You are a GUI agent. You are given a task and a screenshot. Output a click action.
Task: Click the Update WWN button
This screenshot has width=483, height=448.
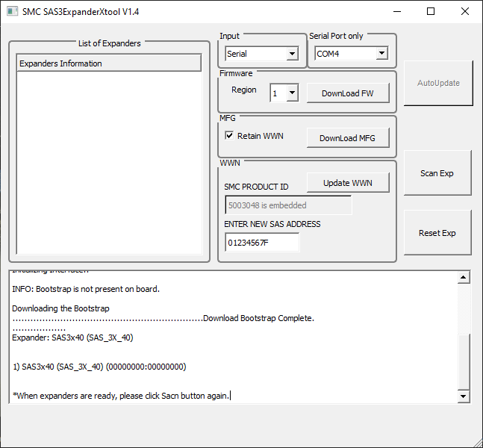click(x=347, y=183)
